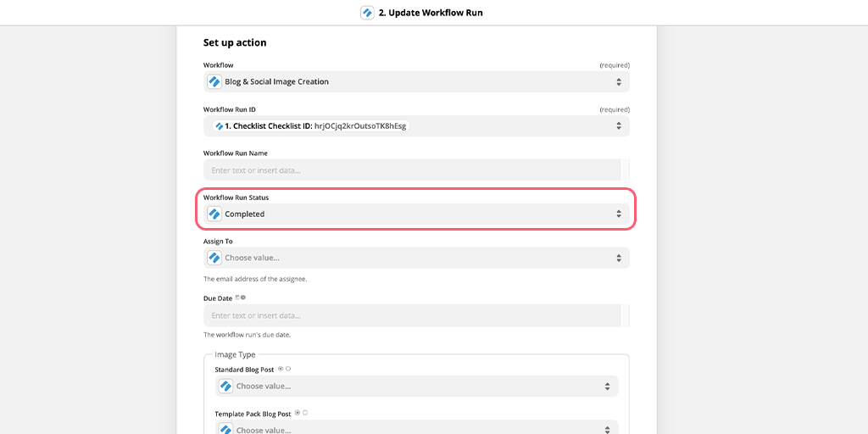
Task: Click the Process Street icon in the title bar
Action: click(x=367, y=13)
